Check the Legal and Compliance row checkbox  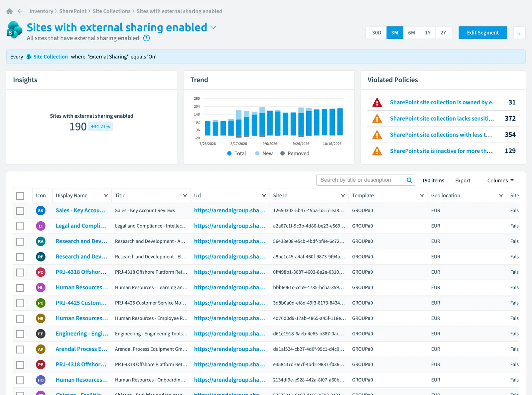(x=20, y=226)
